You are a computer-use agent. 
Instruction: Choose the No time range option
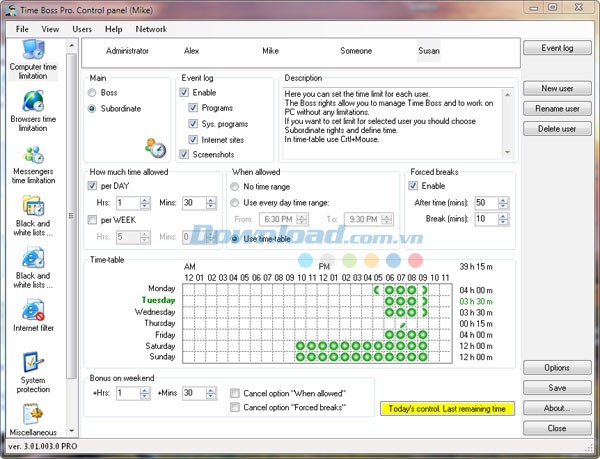[236, 186]
